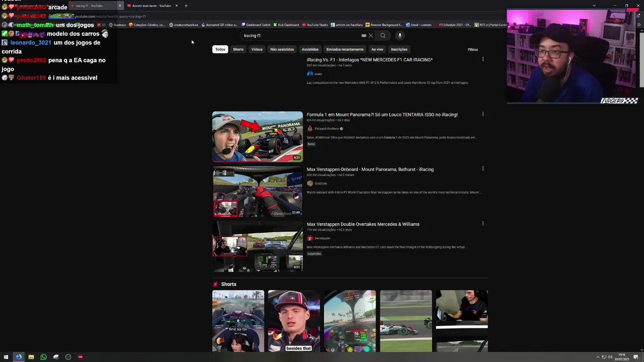
Task: Click the browser address bar URL
Action: pos(110,17)
